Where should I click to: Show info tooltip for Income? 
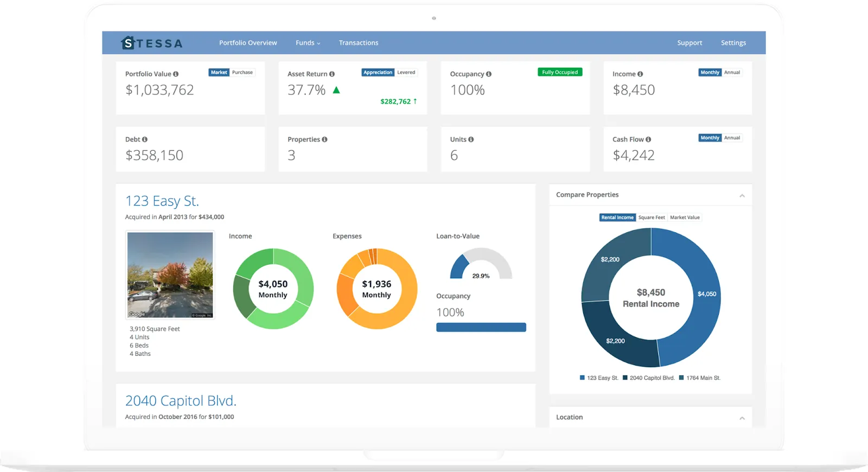640,74
